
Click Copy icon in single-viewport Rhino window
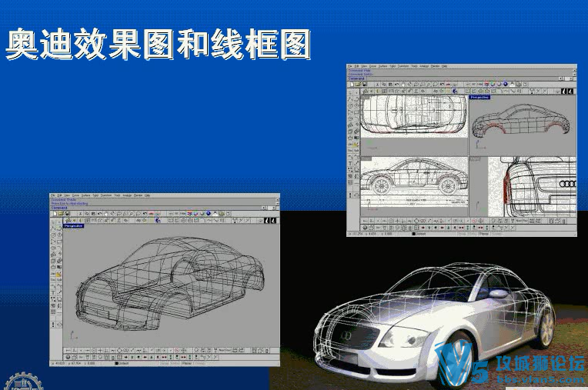[x=87, y=213]
